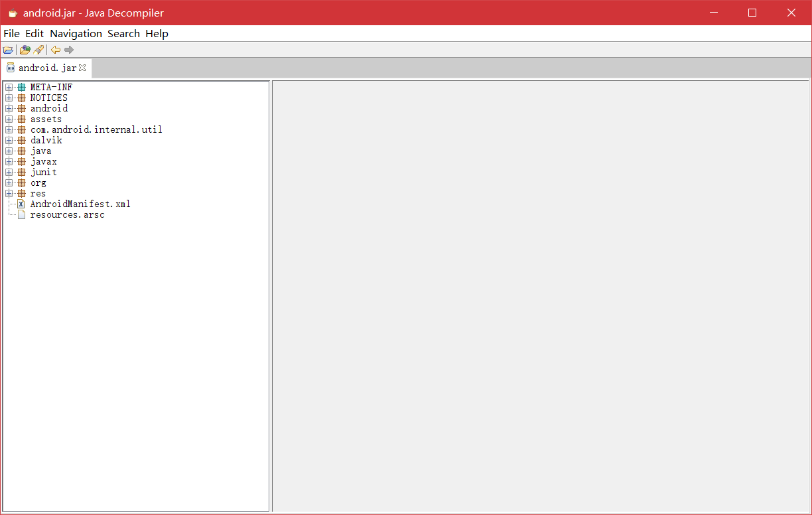This screenshot has height=515, width=812.
Task: Open the Edit menu
Action: pos(34,33)
